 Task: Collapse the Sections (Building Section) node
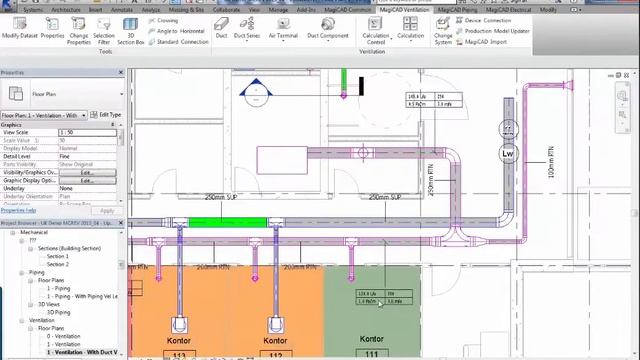coord(31,249)
